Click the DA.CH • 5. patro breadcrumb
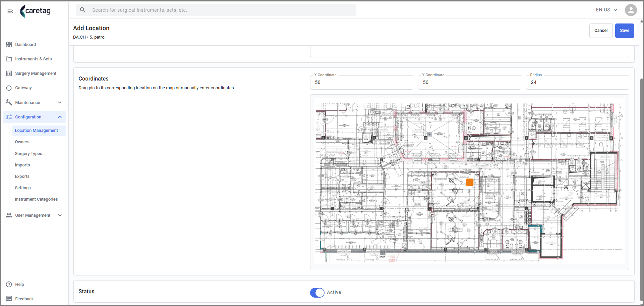This screenshot has height=306, width=644. [x=89, y=37]
